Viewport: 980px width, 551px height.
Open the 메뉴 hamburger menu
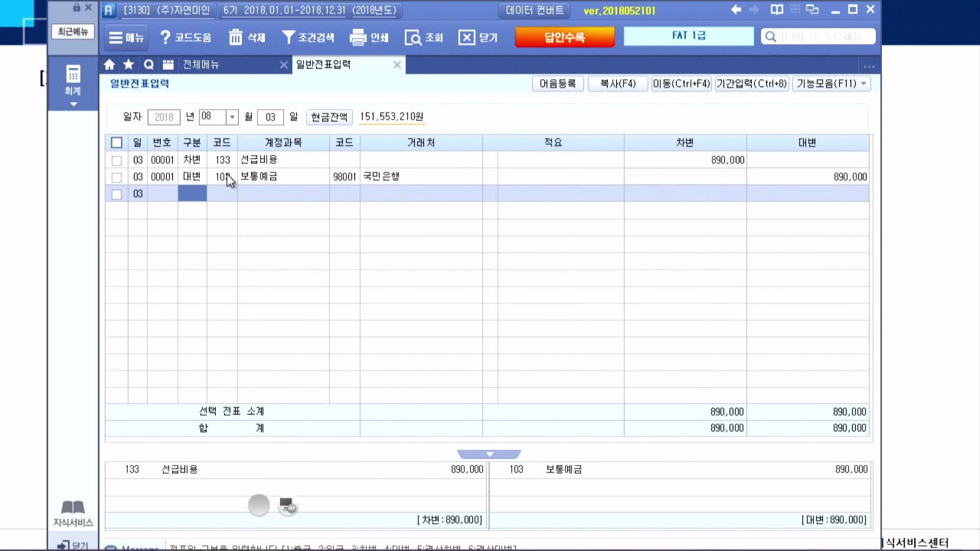pos(126,37)
